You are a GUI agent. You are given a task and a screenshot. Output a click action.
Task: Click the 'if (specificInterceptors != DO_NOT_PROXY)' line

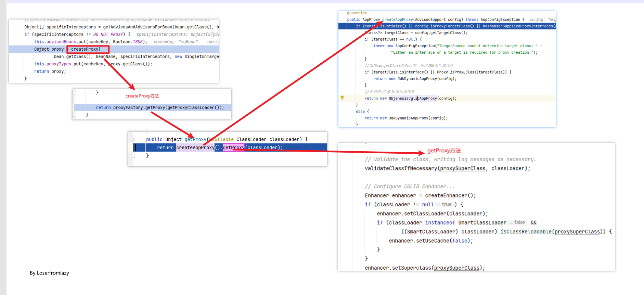point(77,34)
